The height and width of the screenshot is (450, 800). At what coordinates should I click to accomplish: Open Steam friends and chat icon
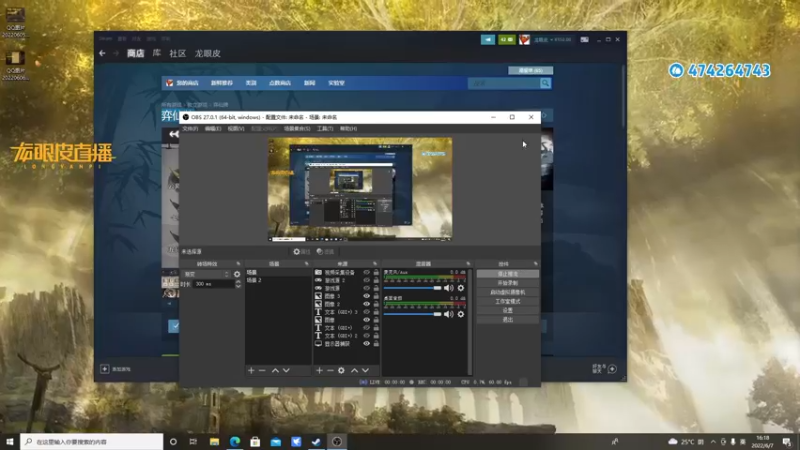coord(612,369)
